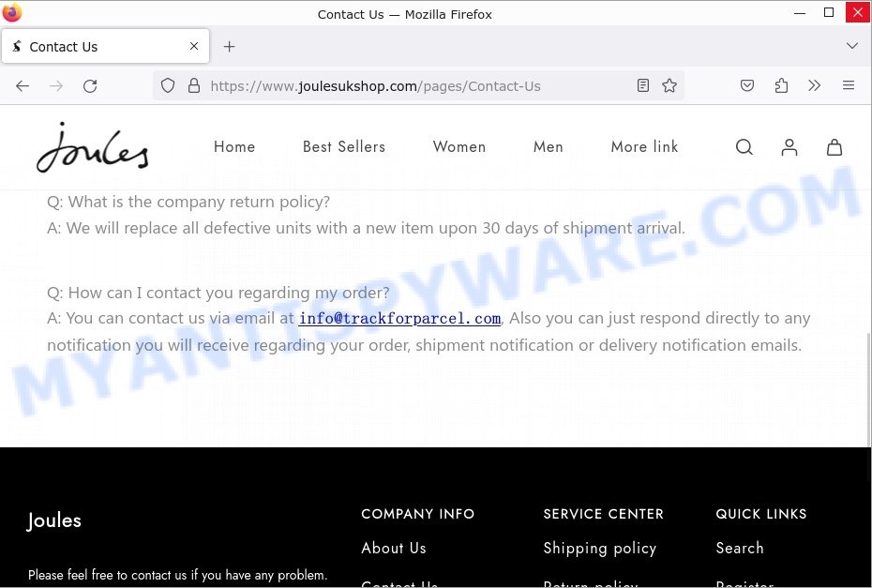The image size is (872, 588).
Task: Open the shopping bag cart
Action: click(834, 147)
